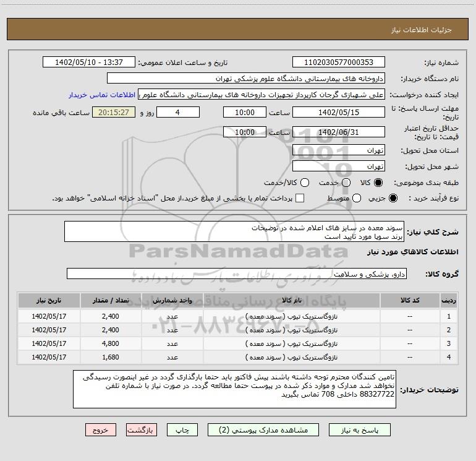Image resolution: width=476 pixels, height=461 pixels.
Task: Click the پاسخ به نیاز button
Action: [x=360, y=430]
